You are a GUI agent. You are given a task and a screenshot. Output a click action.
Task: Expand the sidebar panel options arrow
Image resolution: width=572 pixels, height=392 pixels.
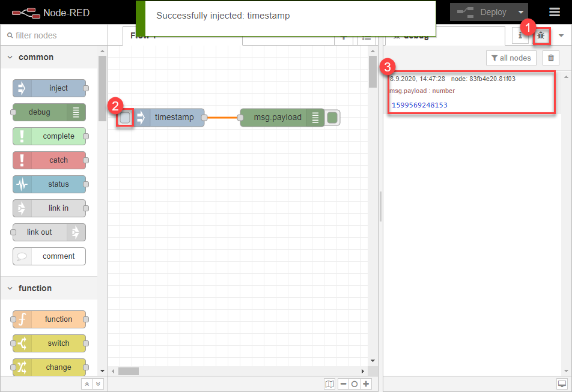[561, 35]
